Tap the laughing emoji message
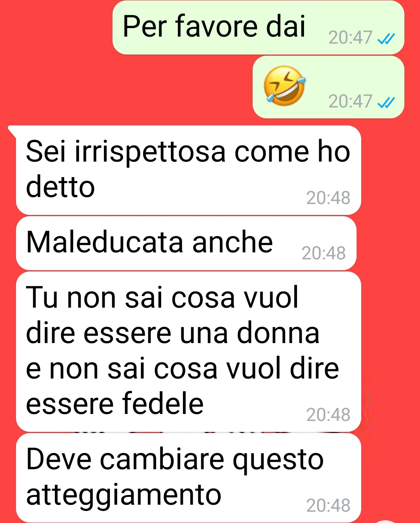Viewport: 420px width, 523px height. [x=329, y=87]
